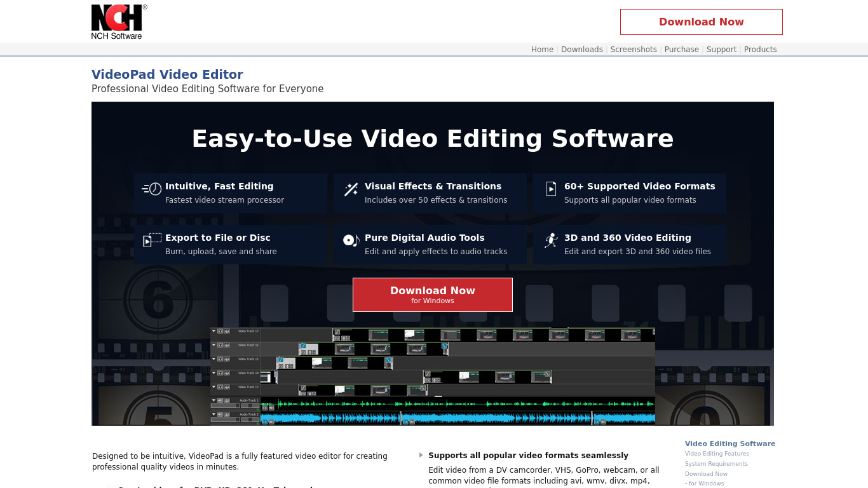The width and height of the screenshot is (868, 488).
Task: Click the Intuitive, Fast Editing clock icon
Action: [x=151, y=189]
